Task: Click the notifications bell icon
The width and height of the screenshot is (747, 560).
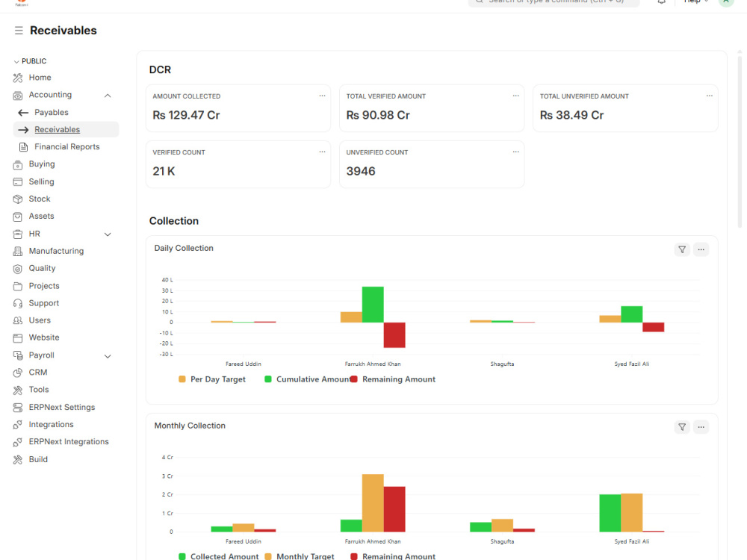Action: pyautogui.click(x=662, y=2)
